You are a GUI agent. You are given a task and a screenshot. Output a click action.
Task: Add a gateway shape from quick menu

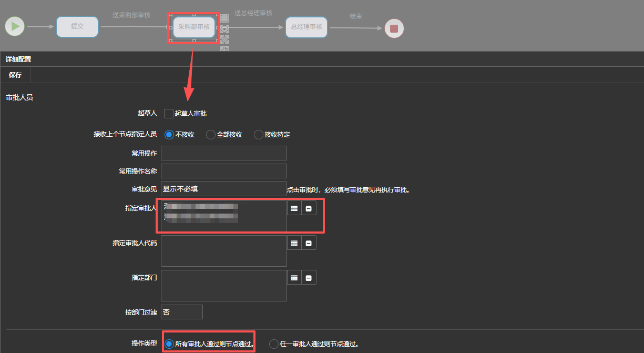point(224,39)
